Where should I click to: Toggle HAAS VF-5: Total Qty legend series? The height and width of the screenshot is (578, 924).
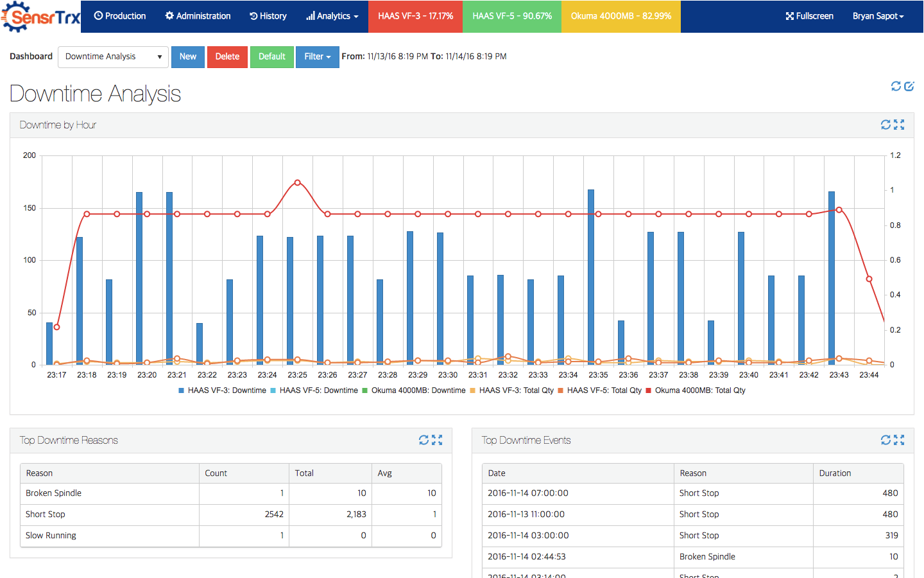pyautogui.click(x=599, y=390)
